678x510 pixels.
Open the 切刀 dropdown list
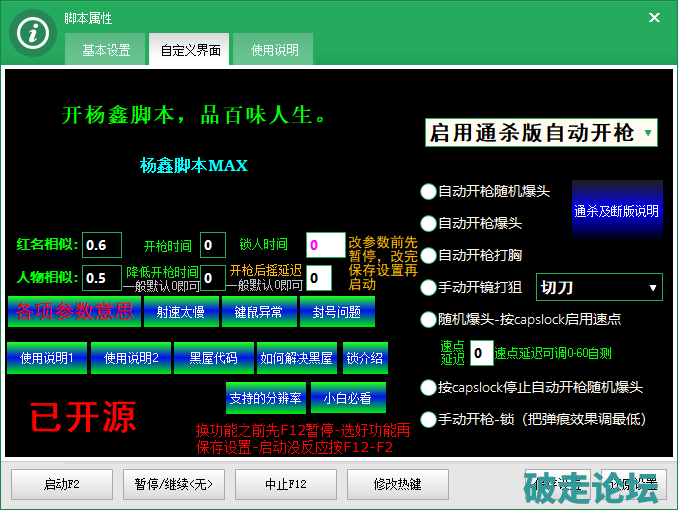pyautogui.click(x=599, y=288)
